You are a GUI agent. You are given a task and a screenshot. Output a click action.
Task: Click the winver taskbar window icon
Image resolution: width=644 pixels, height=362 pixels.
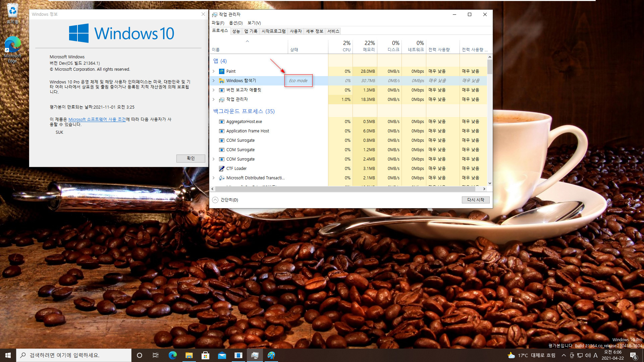(x=238, y=355)
